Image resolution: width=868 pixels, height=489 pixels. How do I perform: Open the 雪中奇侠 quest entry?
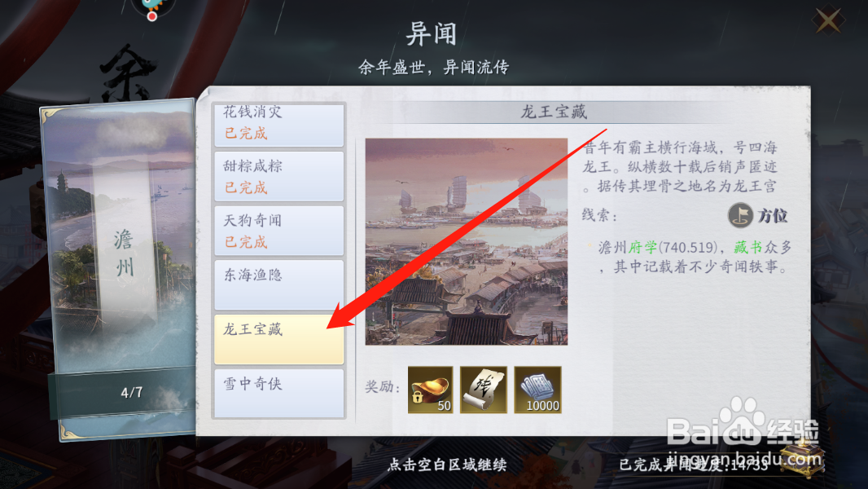tap(279, 393)
